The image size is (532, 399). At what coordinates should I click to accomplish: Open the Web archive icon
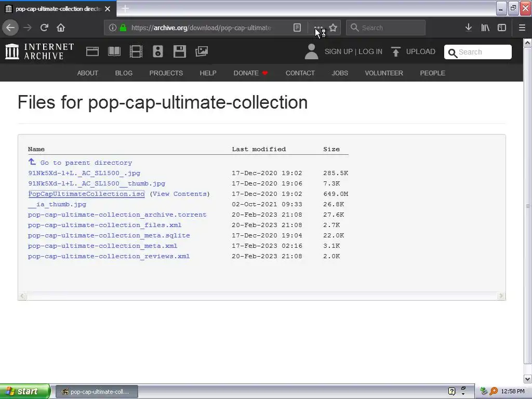[92, 51]
